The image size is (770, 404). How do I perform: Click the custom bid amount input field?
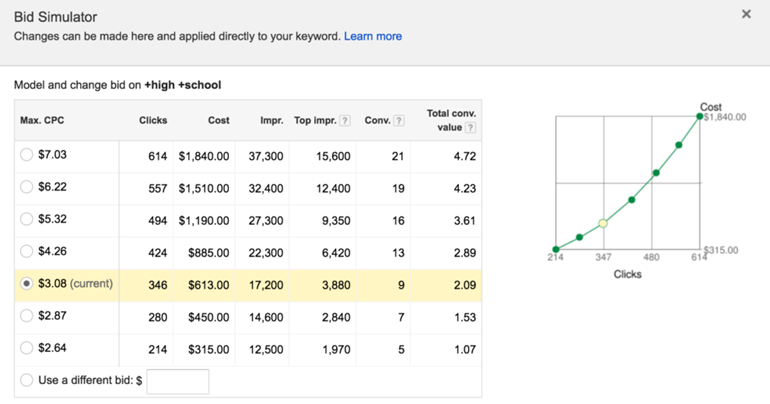coord(177,381)
